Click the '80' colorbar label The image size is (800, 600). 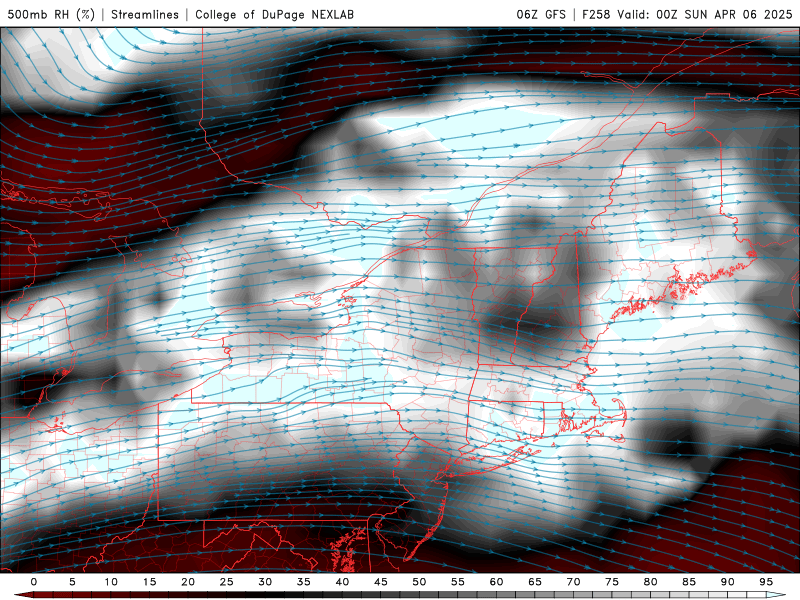(x=651, y=582)
